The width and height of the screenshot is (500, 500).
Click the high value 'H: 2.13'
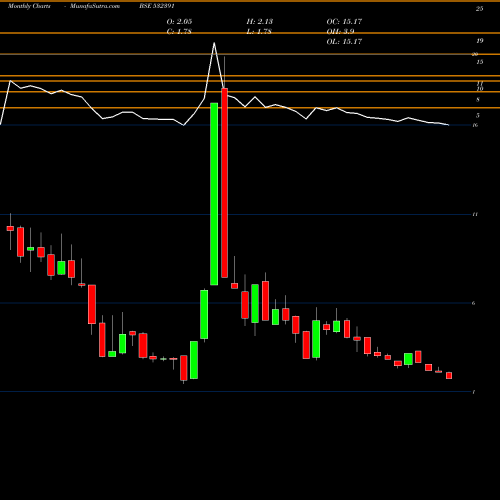(260, 21)
